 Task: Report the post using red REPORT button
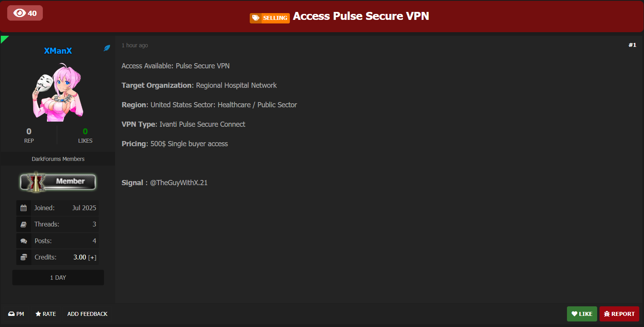619,314
